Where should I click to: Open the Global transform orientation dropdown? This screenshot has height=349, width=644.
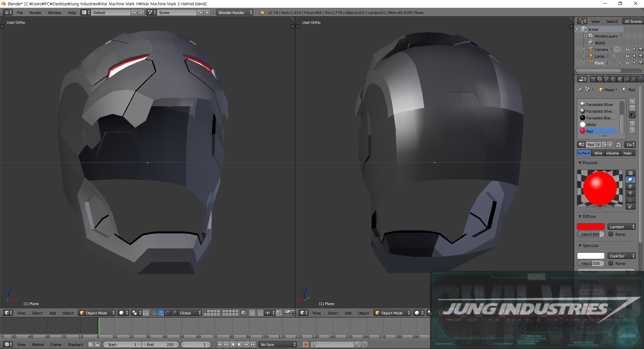pyautogui.click(x=190, y=313)
